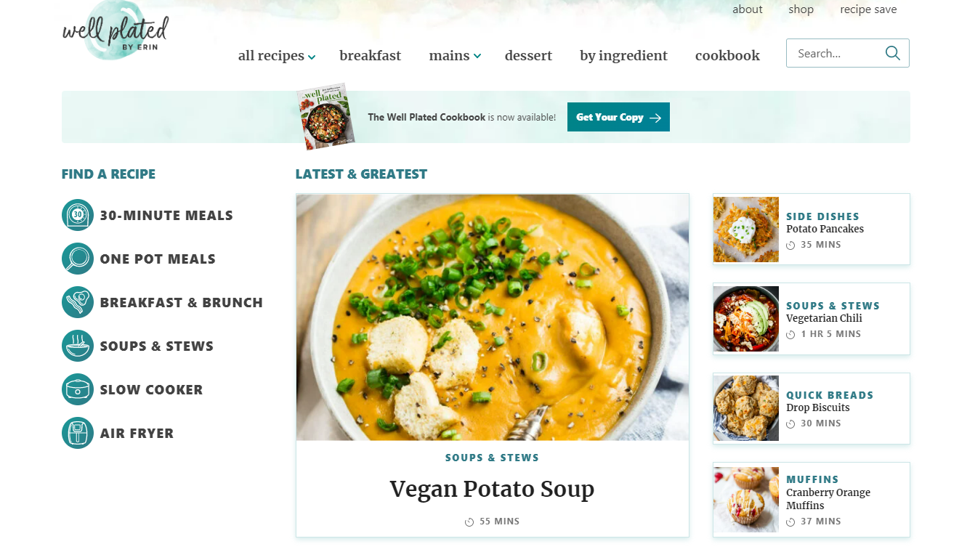This screenshot has width=975, height=560.
Task: Open the One Pot Meals pan icon
Action: click(x=78, y=259)
